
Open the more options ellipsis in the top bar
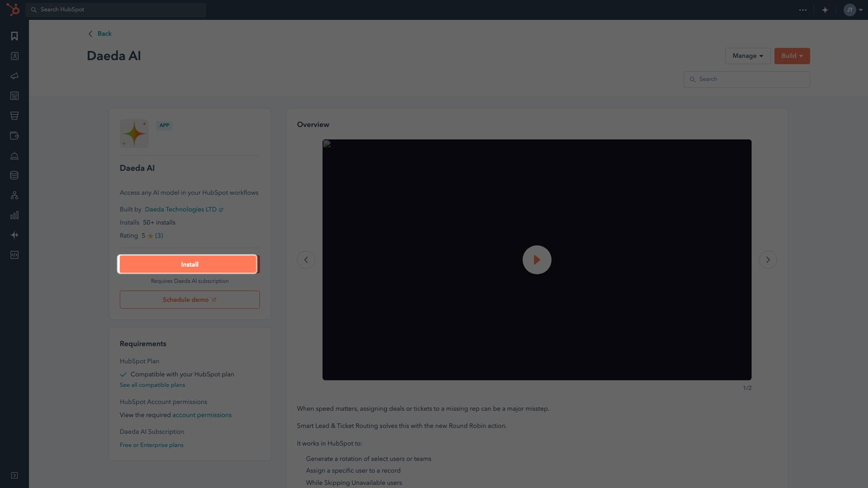pyautogui.click(x=802, y=9)
